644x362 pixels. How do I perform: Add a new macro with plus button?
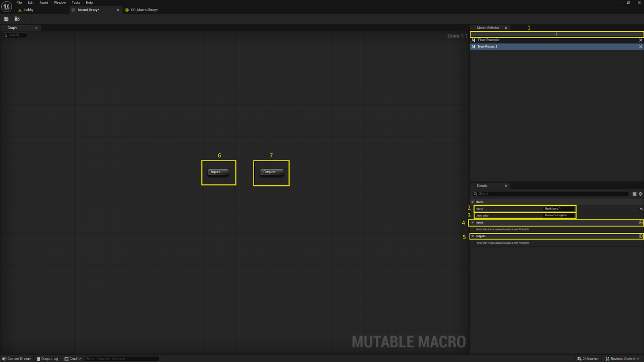pyautogui.click(x=556, y=34)
